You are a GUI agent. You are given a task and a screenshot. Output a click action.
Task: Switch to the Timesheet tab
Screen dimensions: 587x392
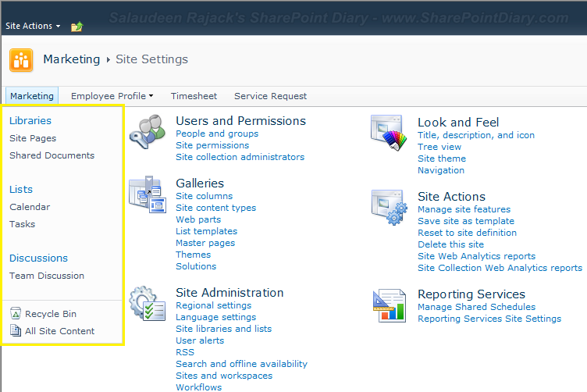193,96
